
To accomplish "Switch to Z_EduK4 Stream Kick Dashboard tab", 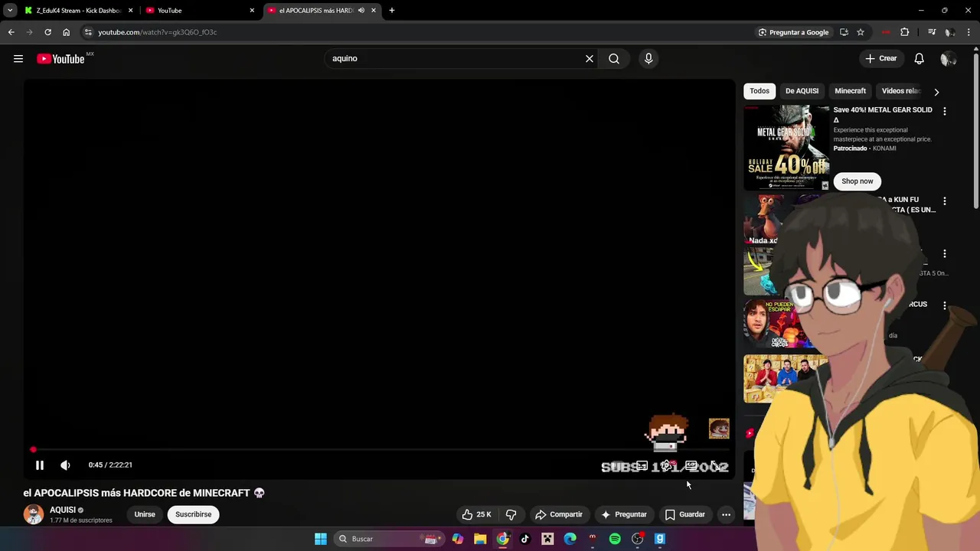I will 79,11.
